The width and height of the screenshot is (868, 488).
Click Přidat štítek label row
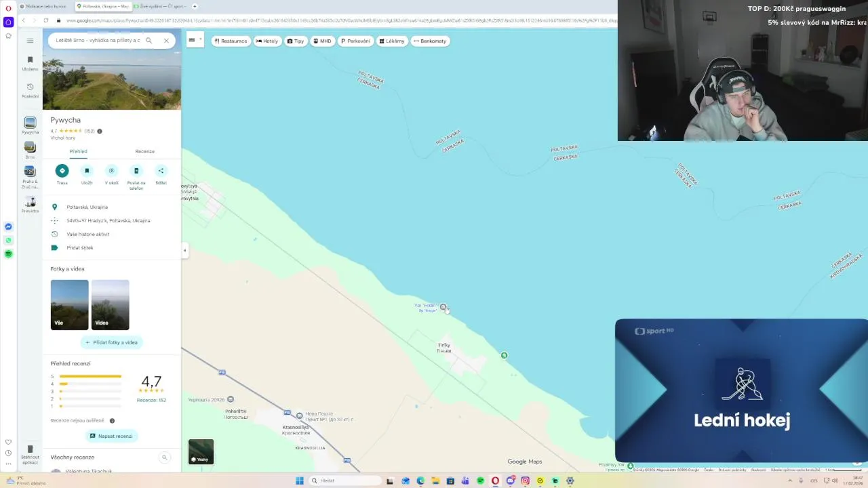click(x=112, y=247)
